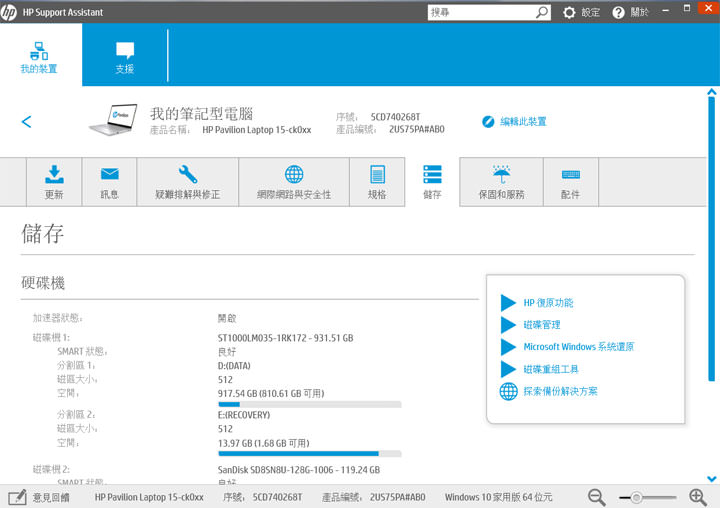Open 設定 (Settings) gear
720x508 pixels.
[582, 13]
